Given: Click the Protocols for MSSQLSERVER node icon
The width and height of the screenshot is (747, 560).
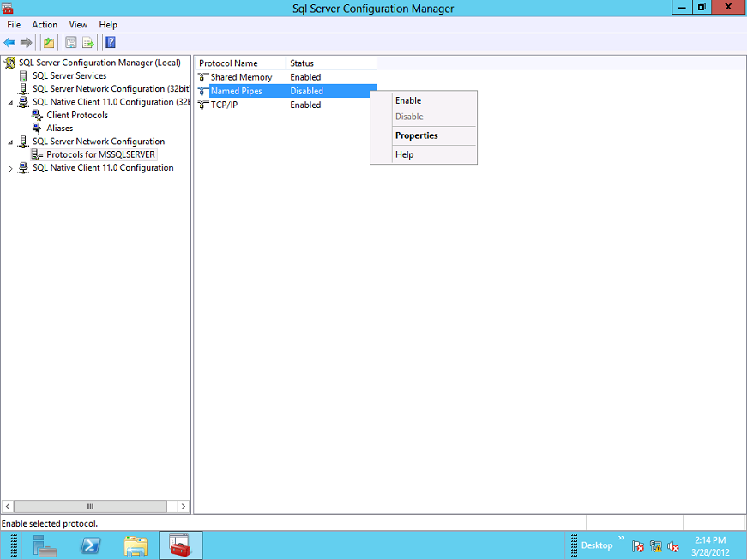Looking at the screenshot, I should [37, 154].
